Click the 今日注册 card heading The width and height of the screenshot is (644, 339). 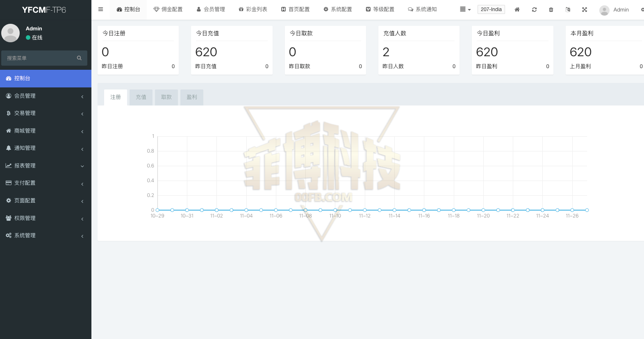[114, 33]
